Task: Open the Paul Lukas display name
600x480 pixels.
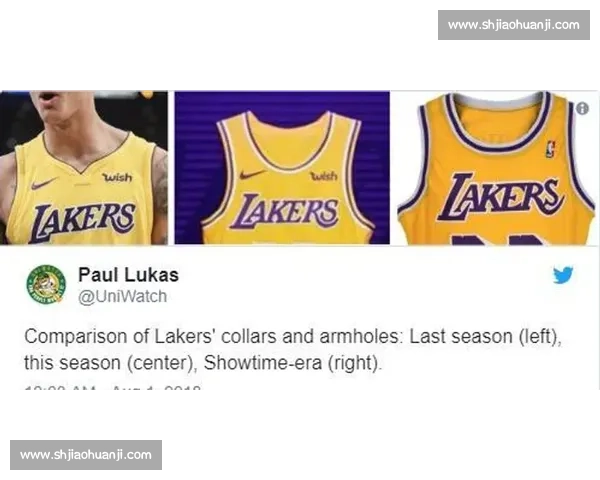Action: coord(128,275)
